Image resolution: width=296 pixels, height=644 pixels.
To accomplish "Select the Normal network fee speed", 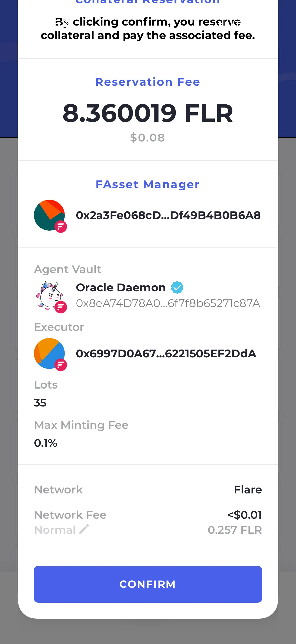I will tap(55, 530).
